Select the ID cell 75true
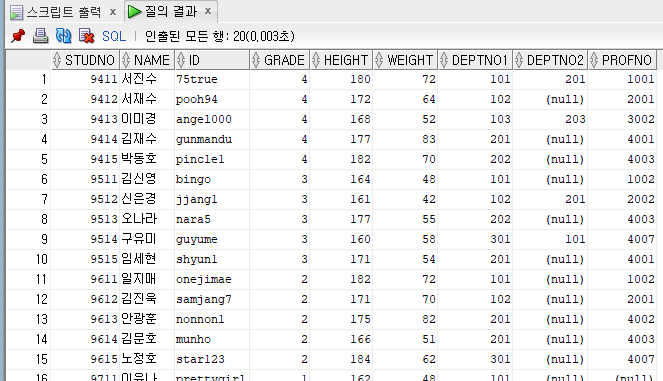 point(212,79)
